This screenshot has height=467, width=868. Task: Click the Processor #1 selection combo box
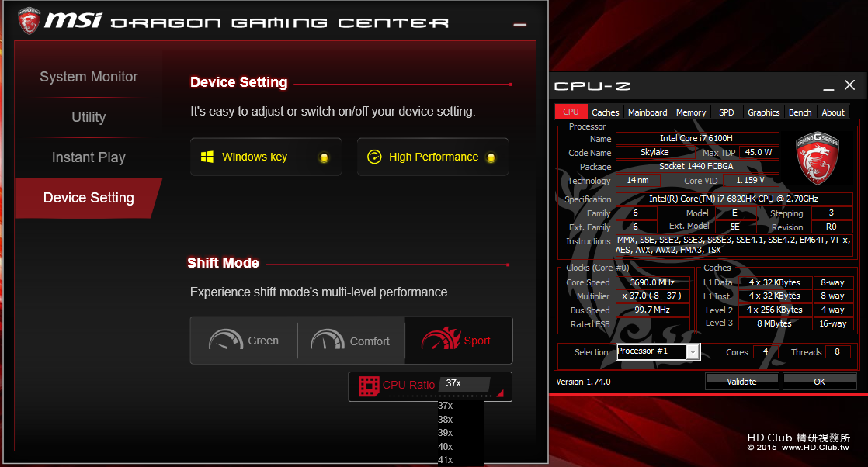(658, 352)
